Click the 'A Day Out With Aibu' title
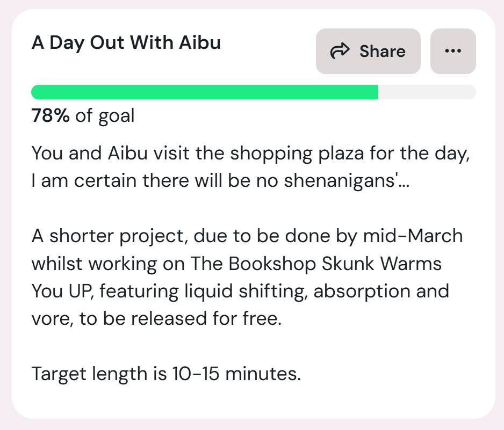Viewport: 504px width, 430px height. 126,42
